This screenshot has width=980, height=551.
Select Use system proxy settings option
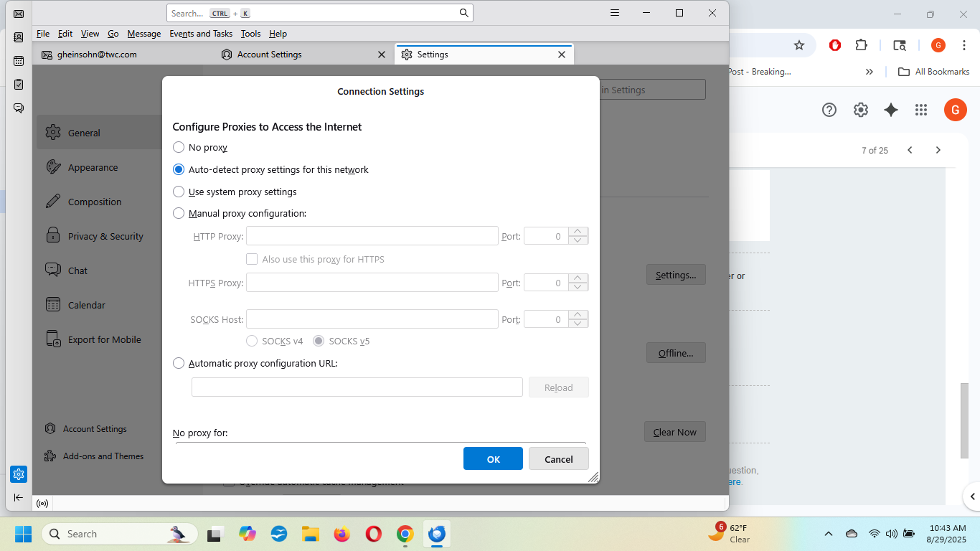click(179, 192)
